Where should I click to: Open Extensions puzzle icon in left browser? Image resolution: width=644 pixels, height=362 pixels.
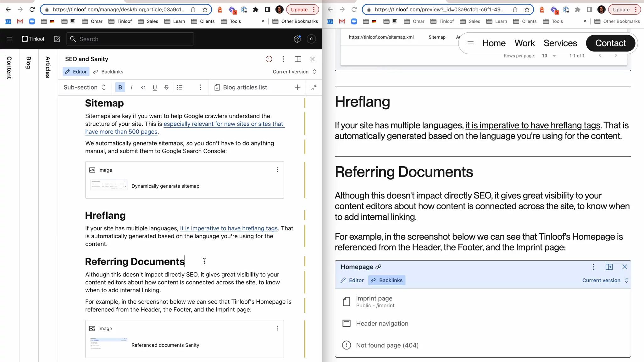(256, 9)
